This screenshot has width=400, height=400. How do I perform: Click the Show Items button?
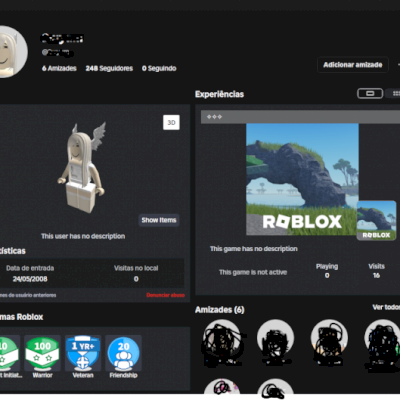point(159,220)
